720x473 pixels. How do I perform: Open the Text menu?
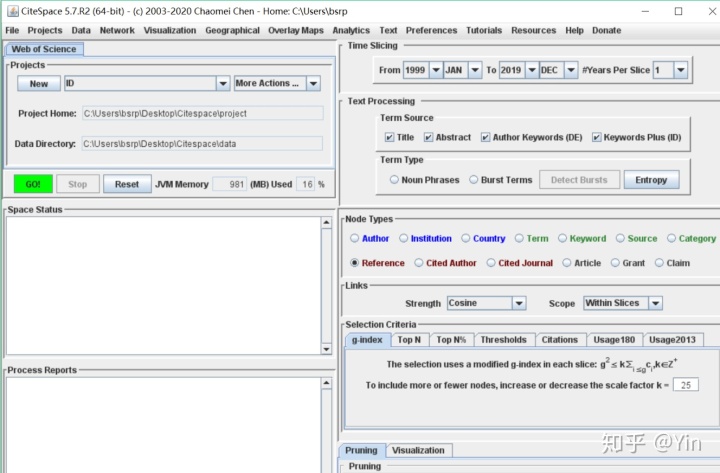(388, 30)
